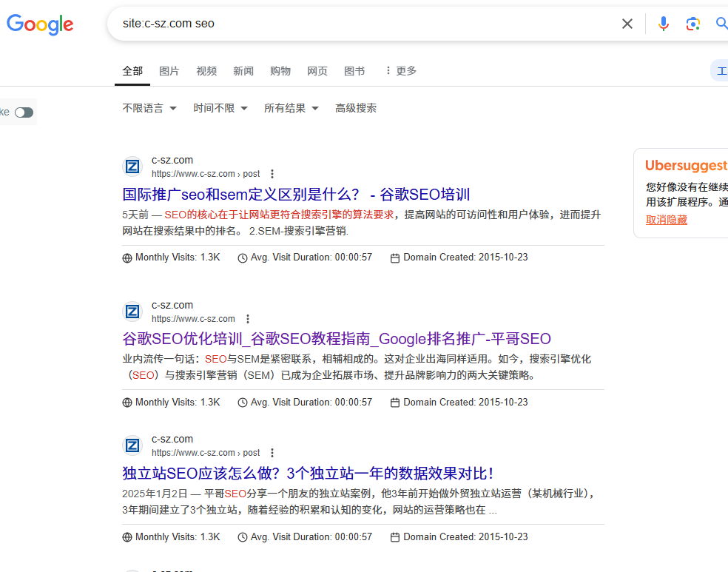
Task: Click the magnifier search icon
Action: point(722,24)
